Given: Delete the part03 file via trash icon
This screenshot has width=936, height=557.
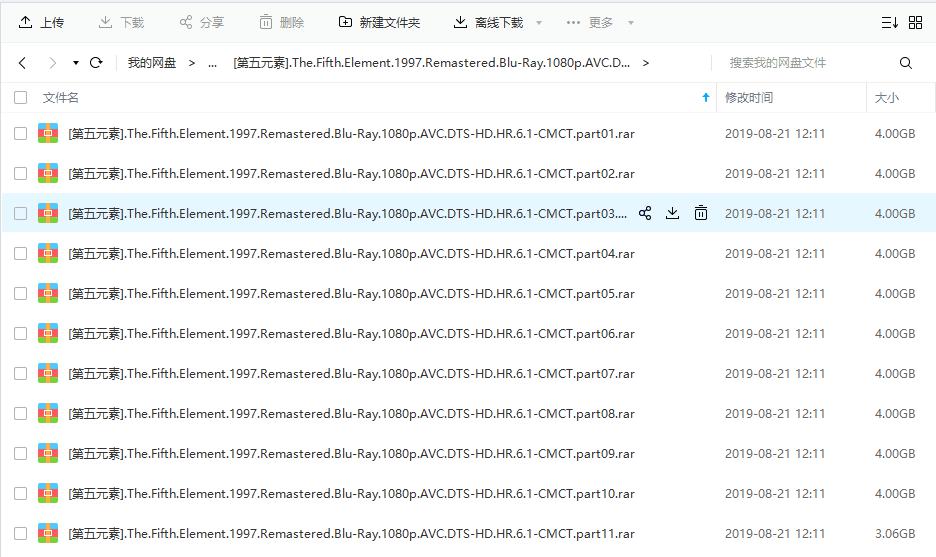Looking at the screenshot, I should tap(701, 213).
